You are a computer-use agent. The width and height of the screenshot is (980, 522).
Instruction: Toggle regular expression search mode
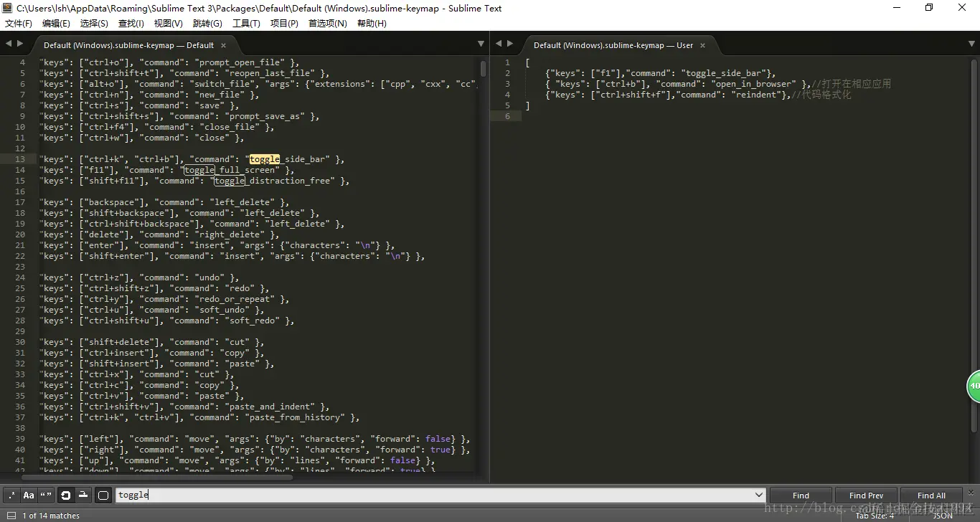[x=12, y=495]
